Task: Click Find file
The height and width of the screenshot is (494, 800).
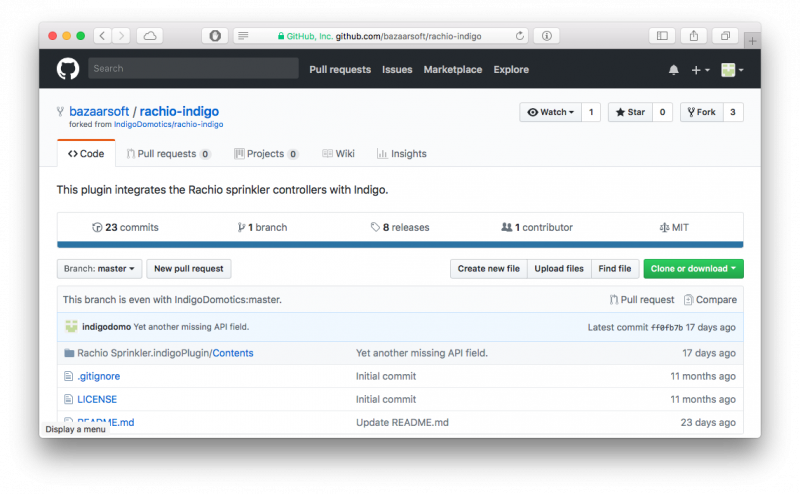Action: [615, 268]
